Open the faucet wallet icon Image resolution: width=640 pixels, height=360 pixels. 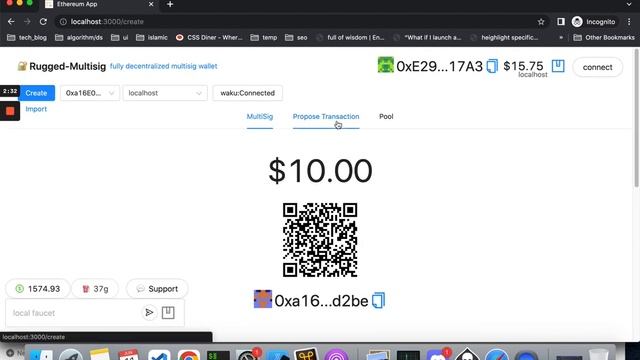click(168, 313)
